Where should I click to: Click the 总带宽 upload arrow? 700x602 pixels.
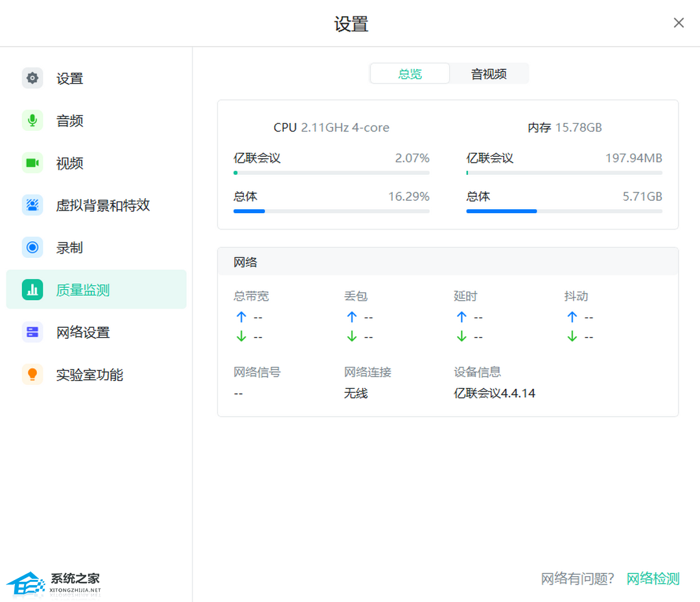241,317
